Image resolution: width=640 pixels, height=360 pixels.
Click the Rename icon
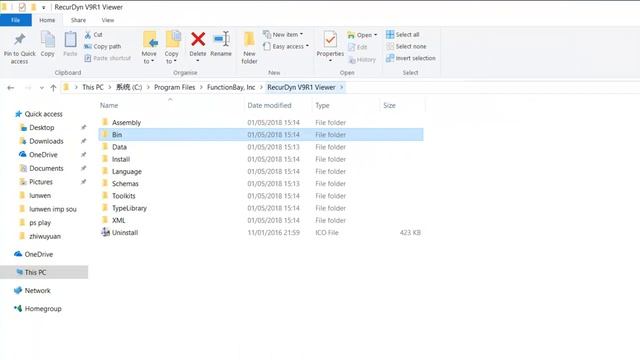pyautogui.click(x=222, y=39)
